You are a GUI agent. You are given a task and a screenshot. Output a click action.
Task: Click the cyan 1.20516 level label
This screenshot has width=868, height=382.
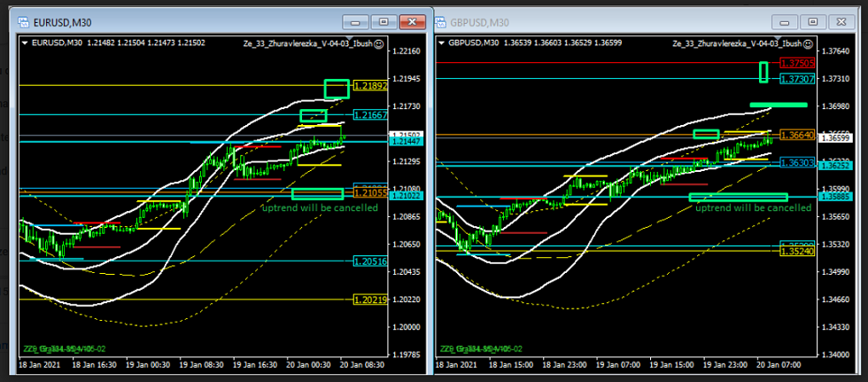pos(369,261)
